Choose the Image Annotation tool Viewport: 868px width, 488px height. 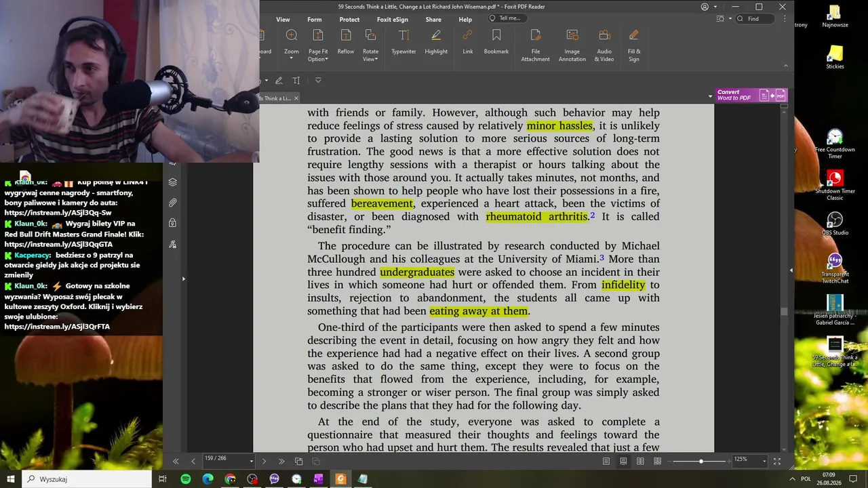572,45
